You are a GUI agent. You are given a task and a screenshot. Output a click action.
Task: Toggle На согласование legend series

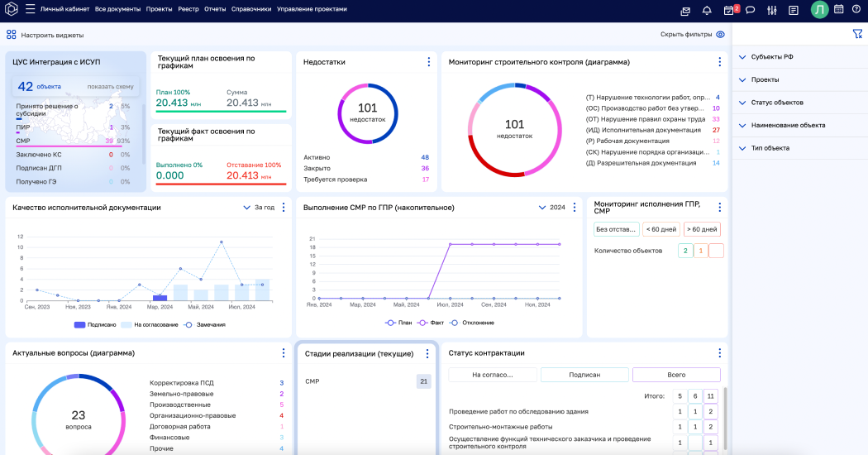click(x=150, y=325)
